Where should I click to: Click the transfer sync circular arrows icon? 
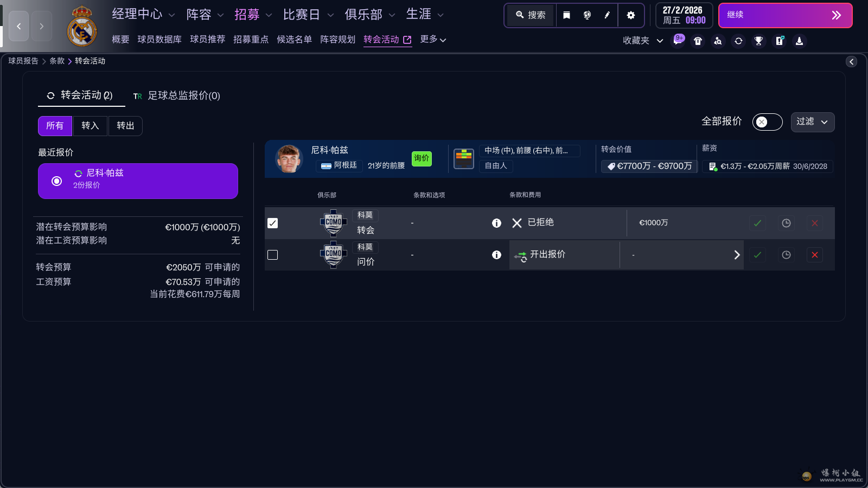click(x=738, y=41)
